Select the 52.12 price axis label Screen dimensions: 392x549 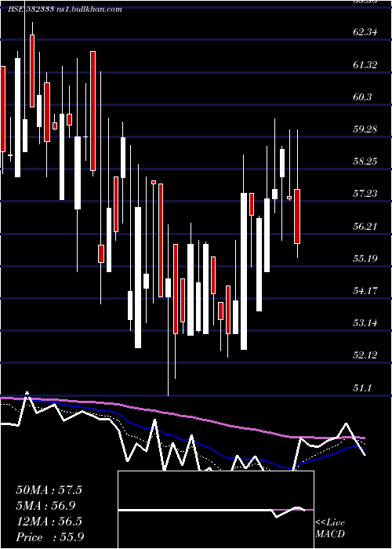coord(365,355)
